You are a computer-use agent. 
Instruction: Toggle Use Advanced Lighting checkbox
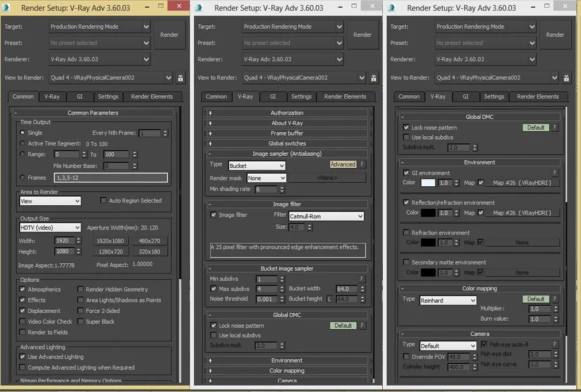[x=22, y=356]
